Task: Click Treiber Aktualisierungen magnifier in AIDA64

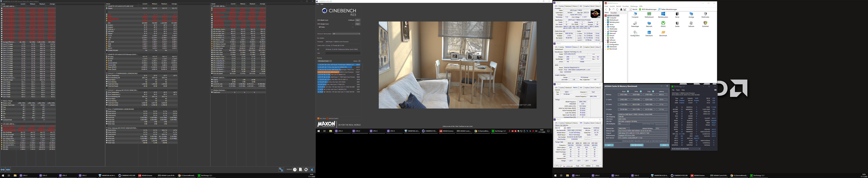Action: click(x=659, y=10)
